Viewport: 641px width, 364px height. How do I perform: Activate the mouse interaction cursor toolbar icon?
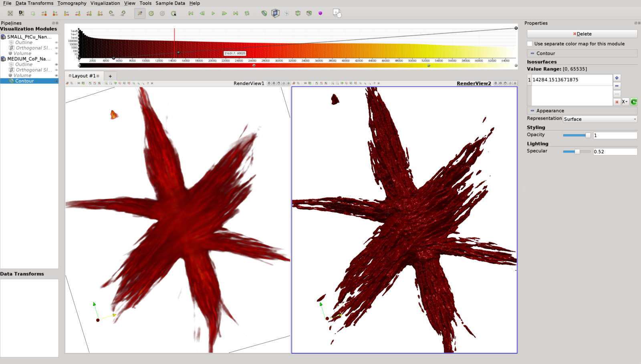coord(337,14)
